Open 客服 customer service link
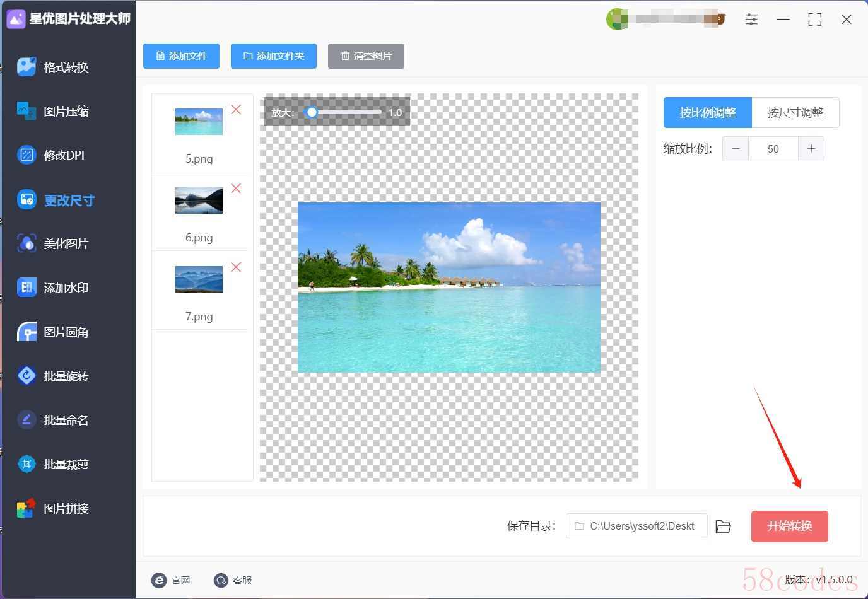Image resolution: width=868 pixels, height=599 pixels. [233, 580]
